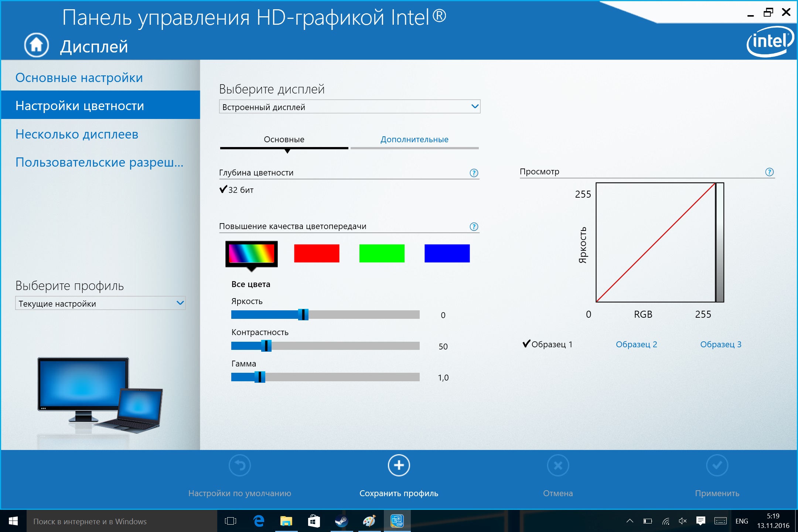Select Образец 1 preview sample
798x532 pixels.
[548, 344]
